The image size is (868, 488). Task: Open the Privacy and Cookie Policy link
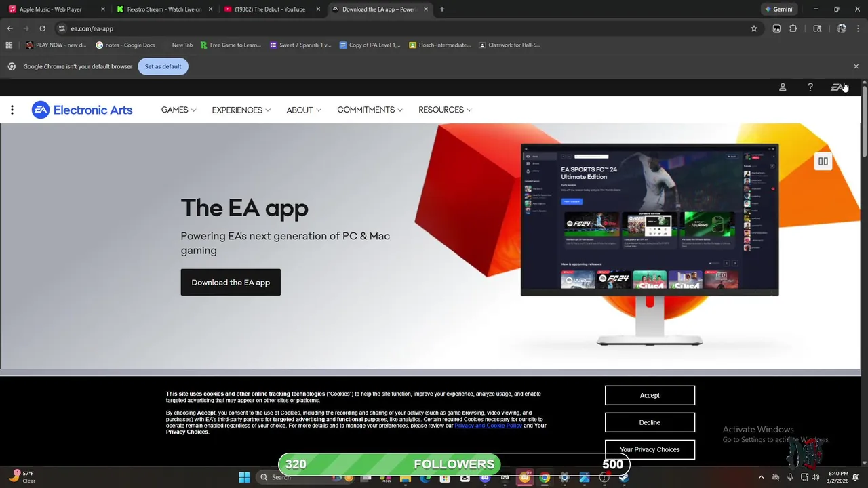click(x=488, y=426)
